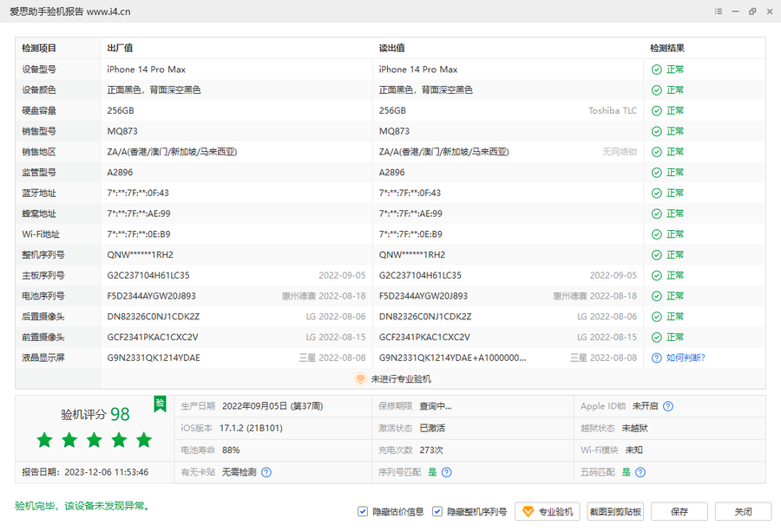This screenshot has width=781, height=532.
Task: Click the Wi-Fi模块 未知 value
Action: click(634, 450)
